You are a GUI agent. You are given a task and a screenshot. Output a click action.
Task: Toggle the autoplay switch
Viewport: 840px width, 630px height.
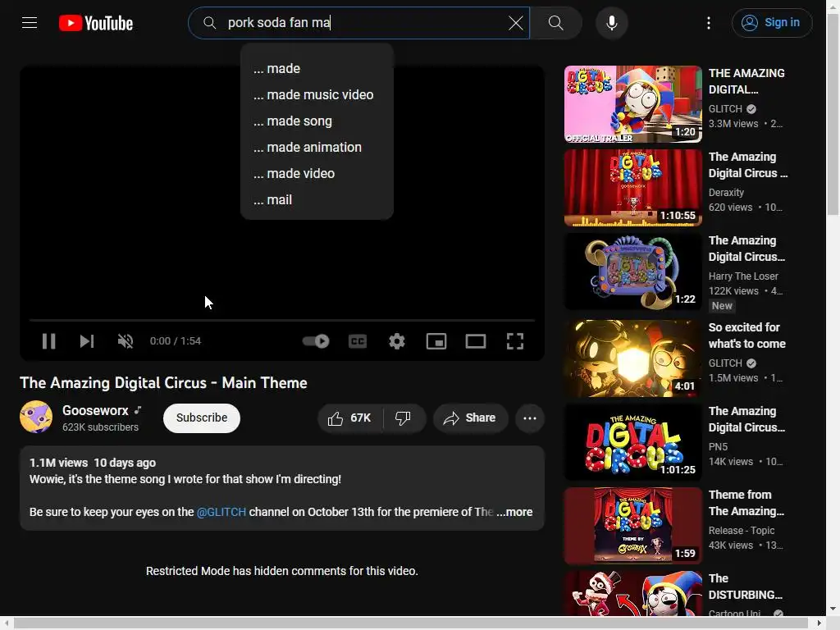(x=316, y=341)
